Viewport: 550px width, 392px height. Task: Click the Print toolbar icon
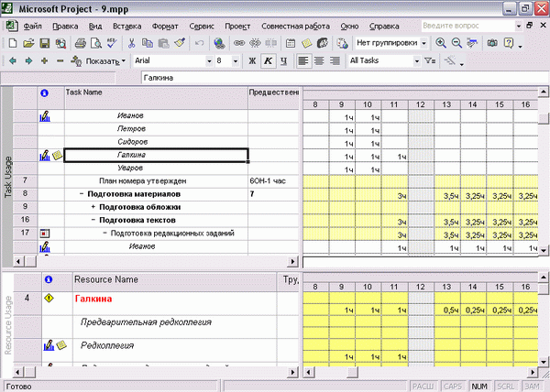81,43
